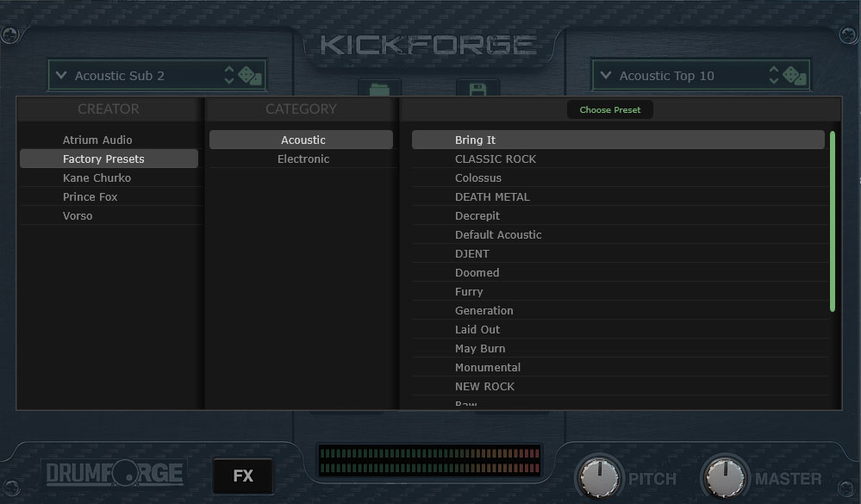The width and height of the screenshot is (861, 504).
Task: Click the MASTER knob
Action: 725,476
